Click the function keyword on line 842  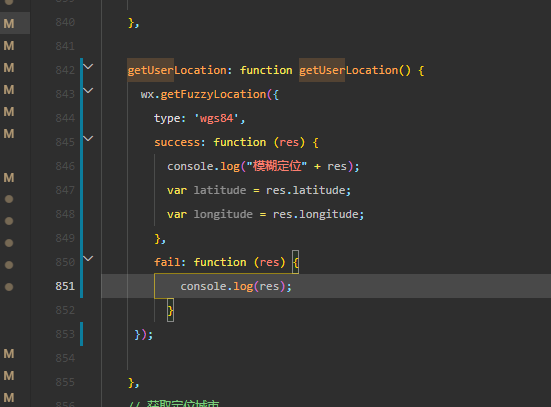(266, 70)
